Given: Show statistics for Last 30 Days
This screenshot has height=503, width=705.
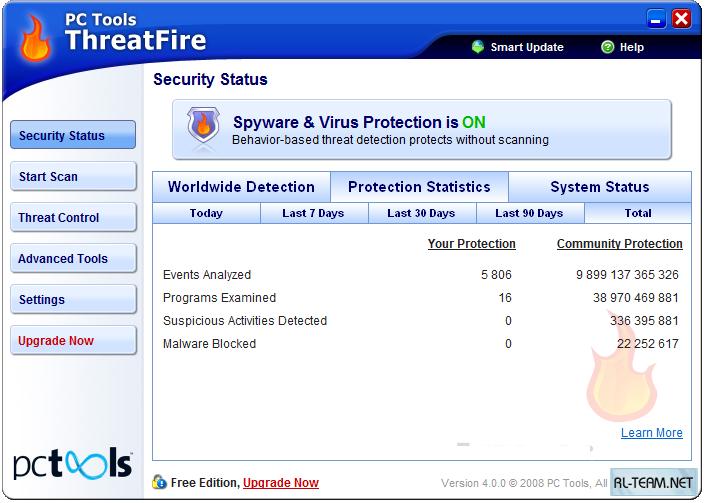Looking at the screenshot, I should (421, 213).
